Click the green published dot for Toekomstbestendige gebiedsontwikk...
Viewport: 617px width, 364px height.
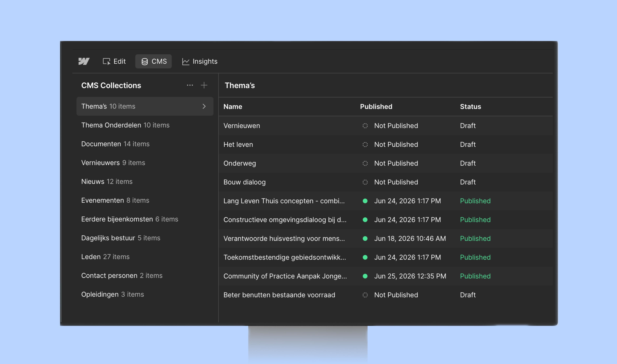click(365, 257)
